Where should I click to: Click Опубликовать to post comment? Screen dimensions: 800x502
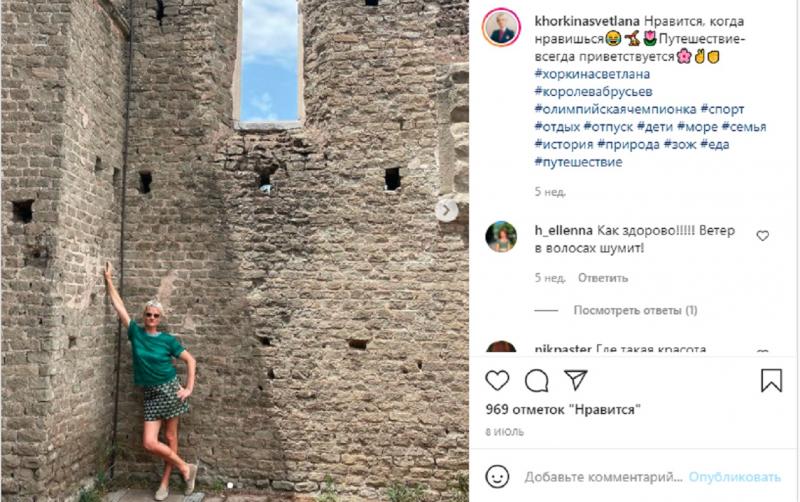(735, 477)
